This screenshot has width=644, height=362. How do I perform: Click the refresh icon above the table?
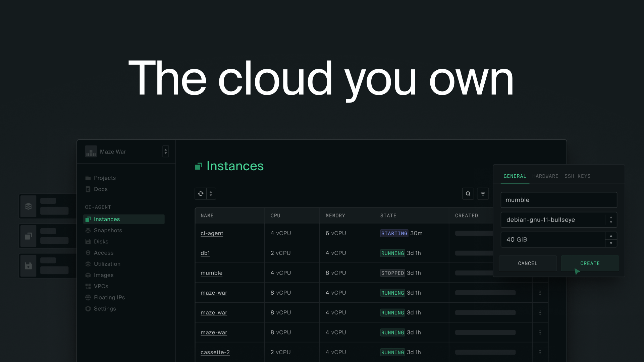(201, 194)
